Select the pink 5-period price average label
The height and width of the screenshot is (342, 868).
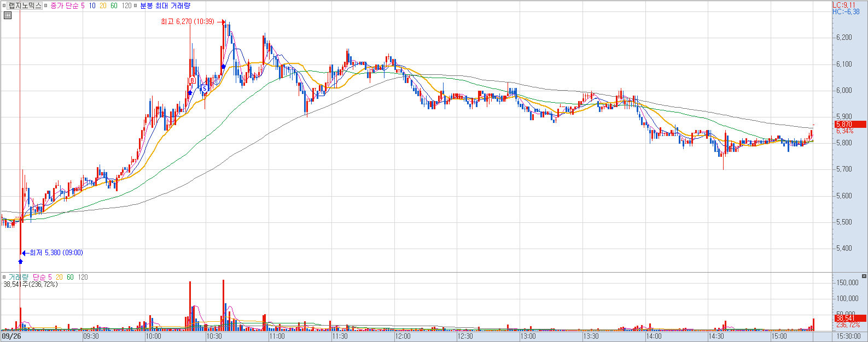[x=83, y=5]
